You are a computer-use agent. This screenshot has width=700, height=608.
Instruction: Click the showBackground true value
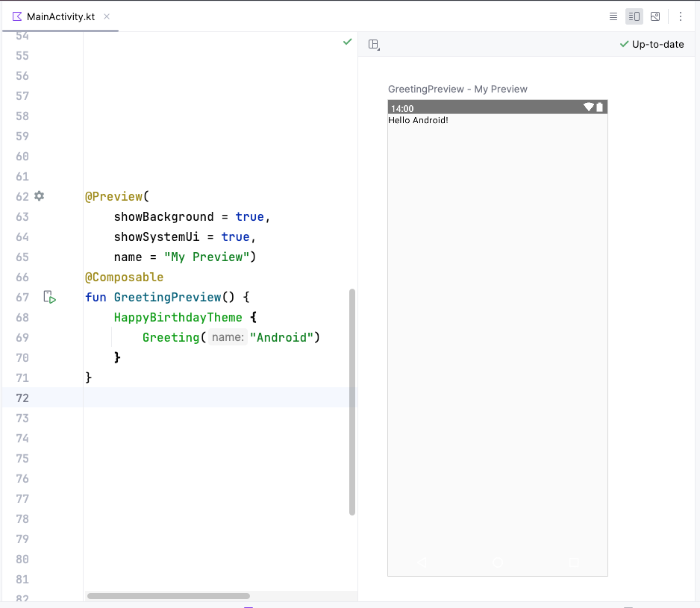pos(249,216)
